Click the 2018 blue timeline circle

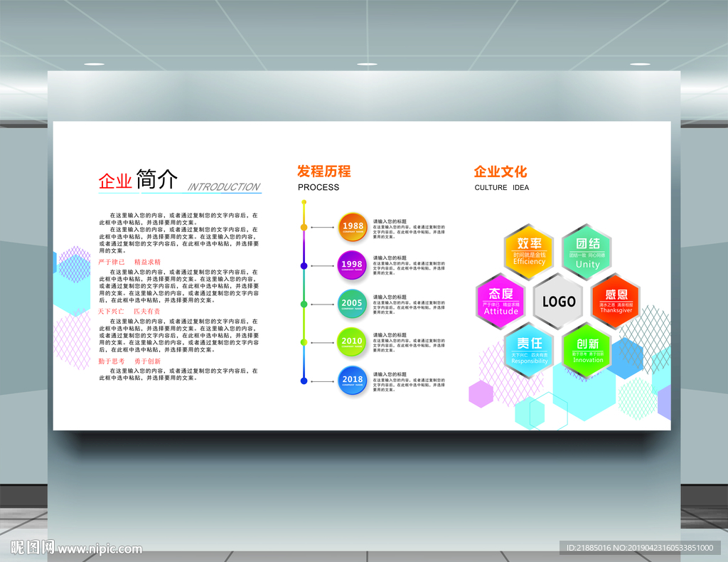pos(353,381)
